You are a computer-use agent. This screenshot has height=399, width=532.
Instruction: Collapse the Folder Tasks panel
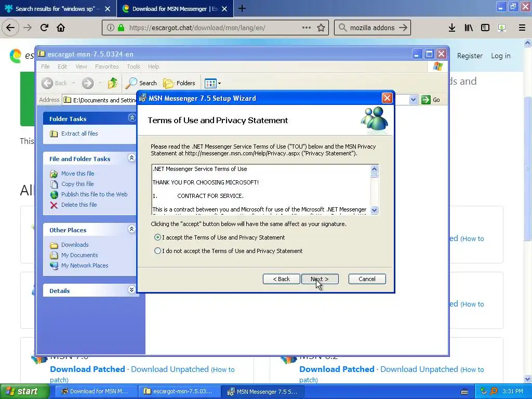click(131, 118)
